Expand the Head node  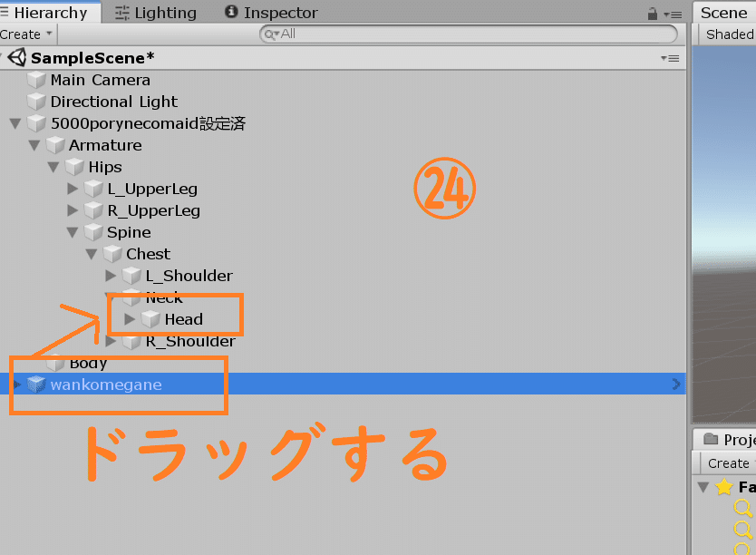point(130,319)
